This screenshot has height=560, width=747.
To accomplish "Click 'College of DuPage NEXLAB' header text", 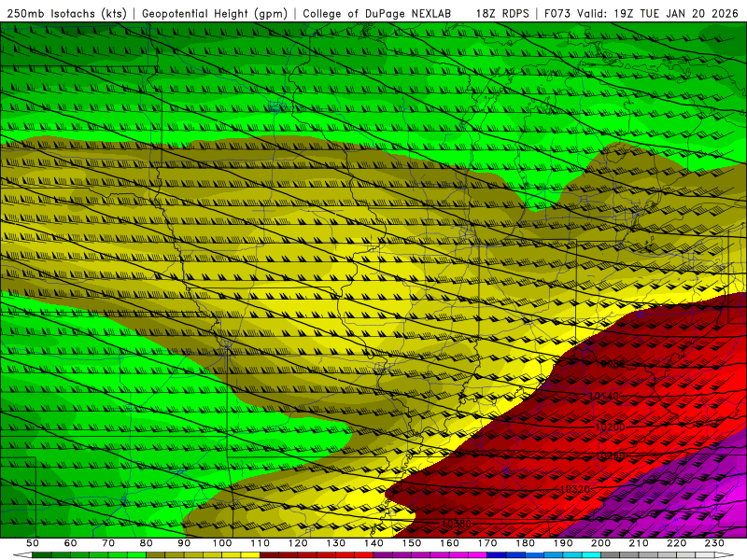I will click(377, 13).
